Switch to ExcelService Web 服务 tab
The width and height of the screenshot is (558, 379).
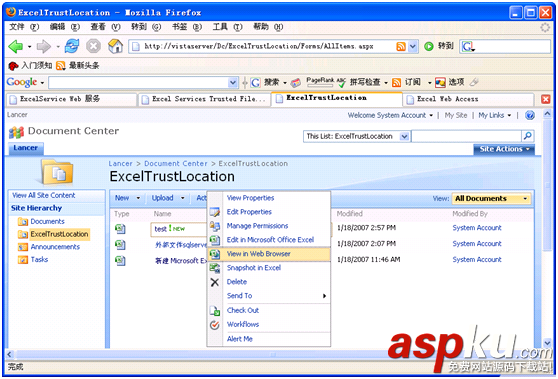pyautogui.click(x=72, y=99)
